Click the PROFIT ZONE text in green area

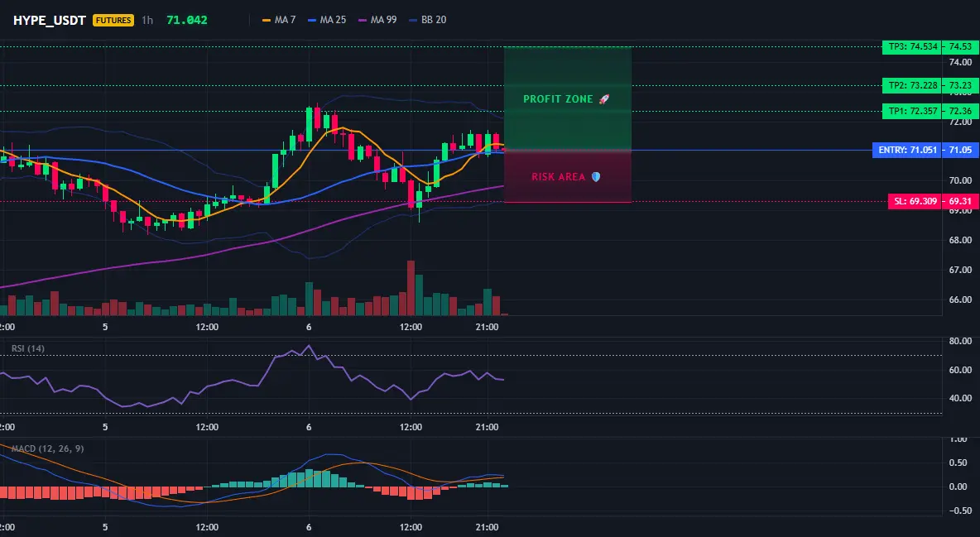coord(558,98)
